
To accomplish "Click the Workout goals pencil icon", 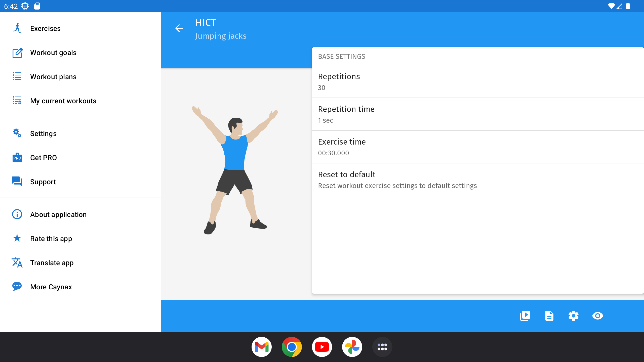I will [17, 53].
